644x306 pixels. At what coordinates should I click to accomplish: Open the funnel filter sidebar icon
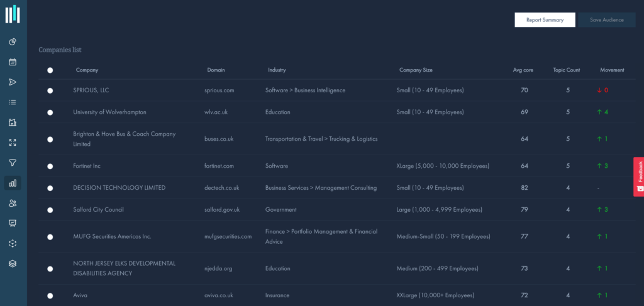click(x=13, y=163)
